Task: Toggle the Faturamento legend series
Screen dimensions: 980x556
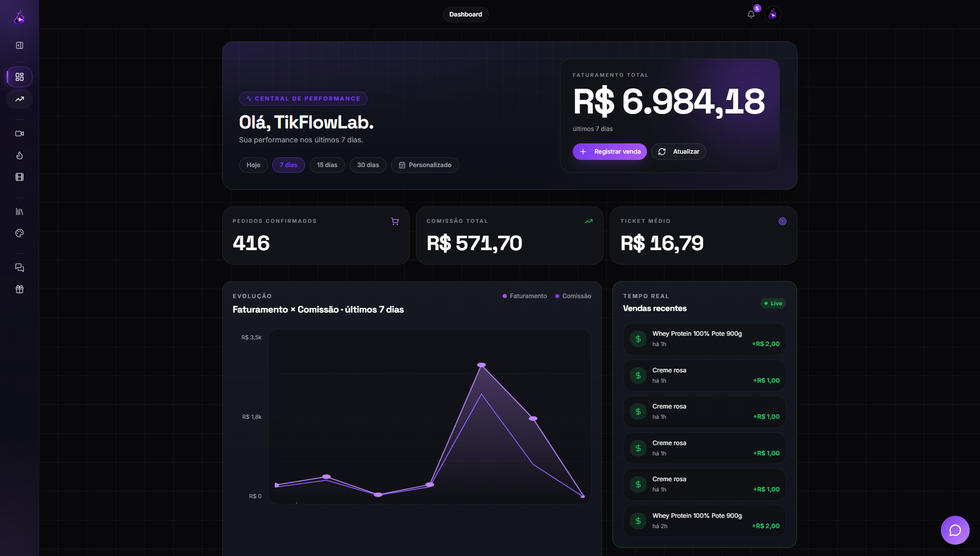Action: 525,296
